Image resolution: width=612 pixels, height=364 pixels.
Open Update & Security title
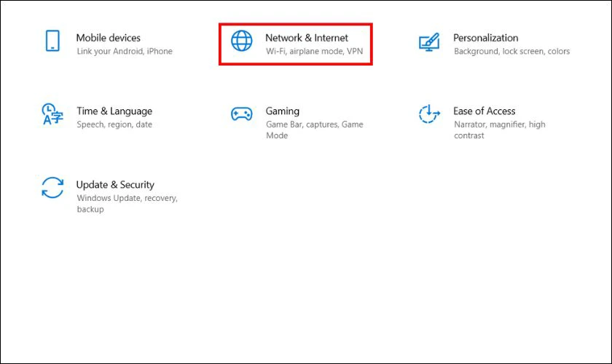click(115, 184)
